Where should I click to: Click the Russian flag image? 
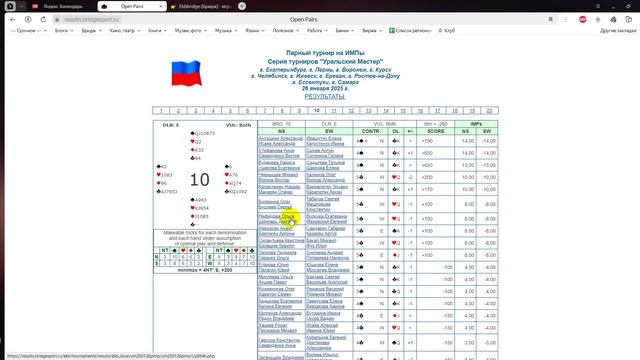point(187,73)
